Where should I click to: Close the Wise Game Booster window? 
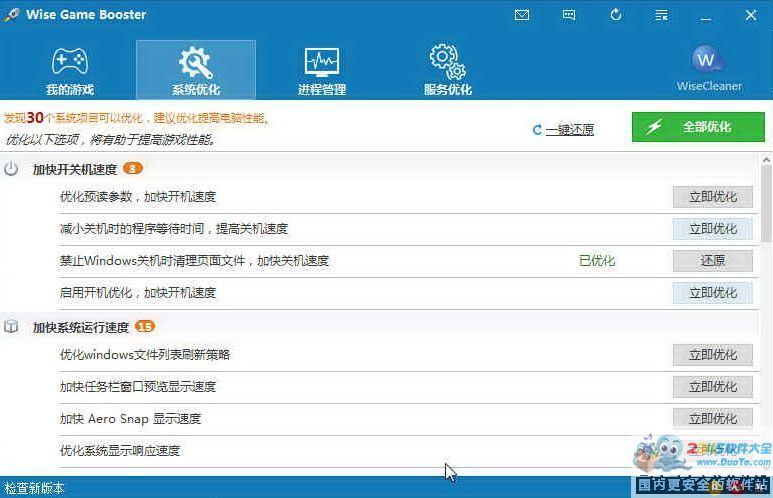pos(751,15)
